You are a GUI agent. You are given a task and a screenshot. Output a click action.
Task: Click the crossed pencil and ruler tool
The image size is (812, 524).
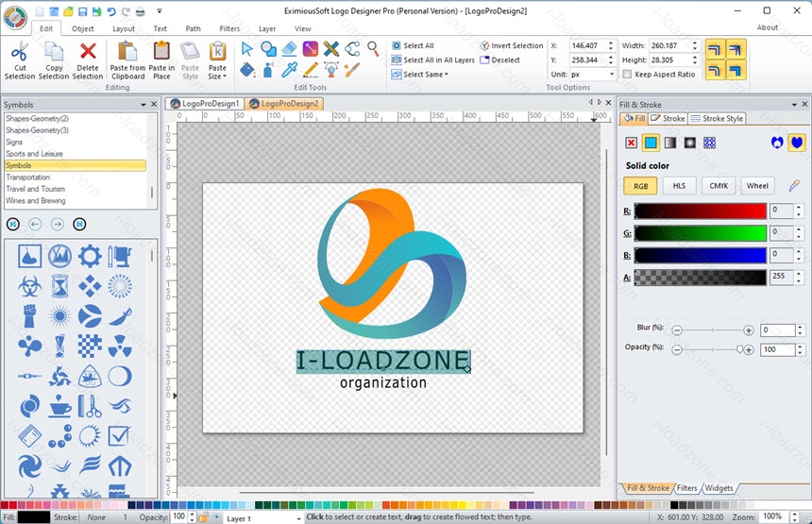click(x=330, y=49)
